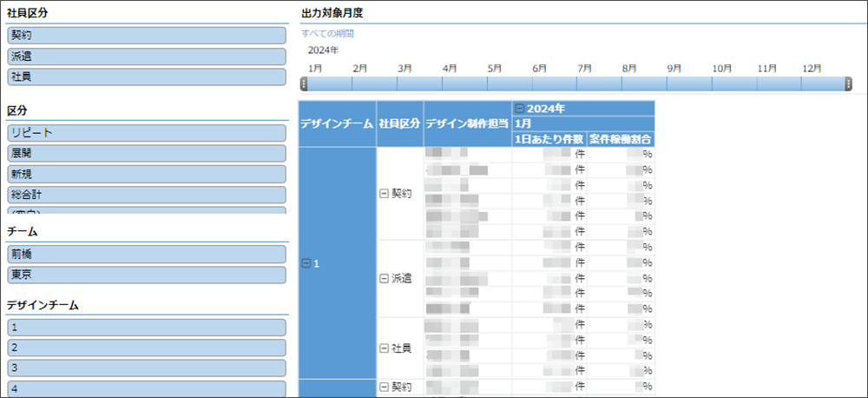Click the チーム slicer title

pyautogui.click(x=23, y=232)
